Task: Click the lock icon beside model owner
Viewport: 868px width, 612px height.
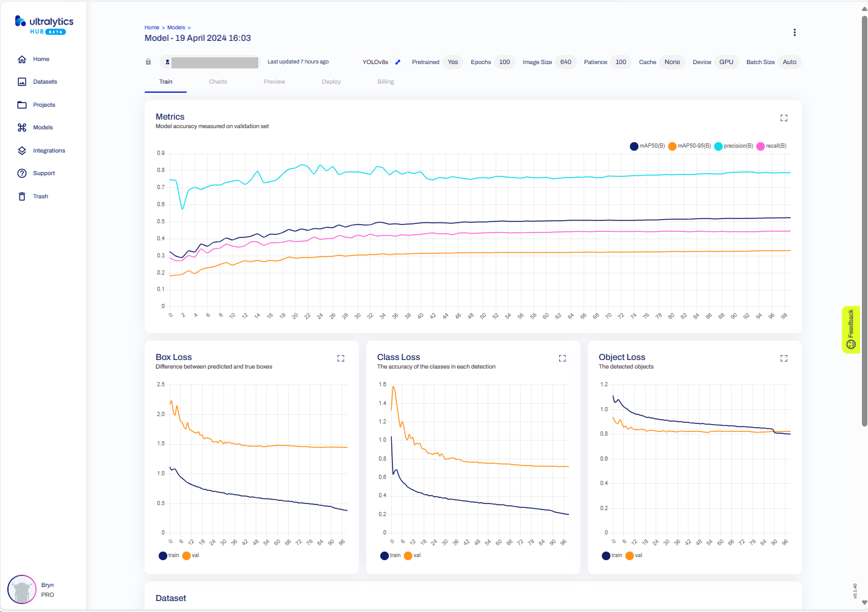Action: [x=148, y=62]
